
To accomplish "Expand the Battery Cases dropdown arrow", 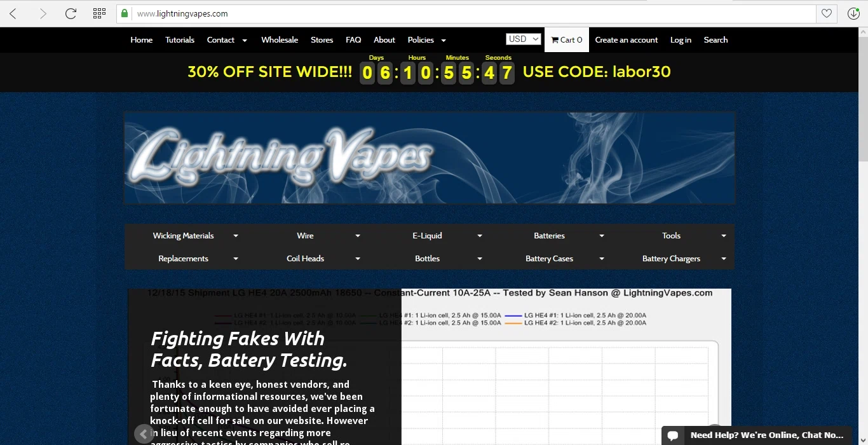I will click(602, 259).
